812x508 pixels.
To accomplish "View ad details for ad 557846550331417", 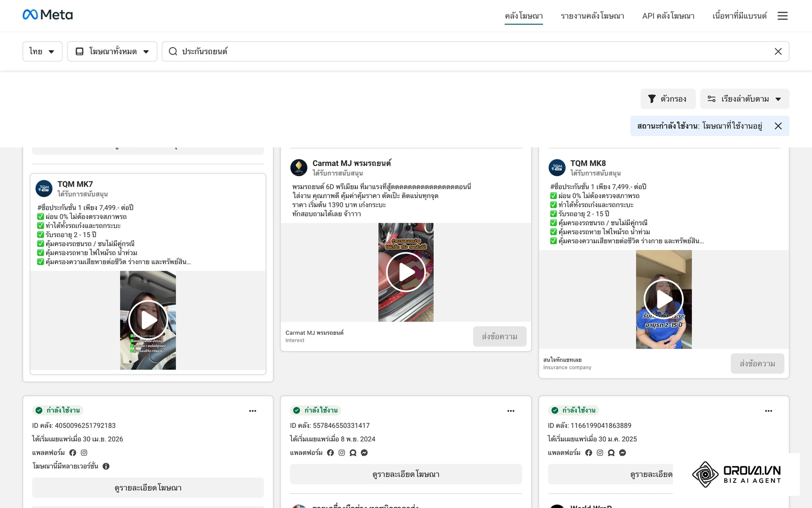I will [x=406, y=474].
